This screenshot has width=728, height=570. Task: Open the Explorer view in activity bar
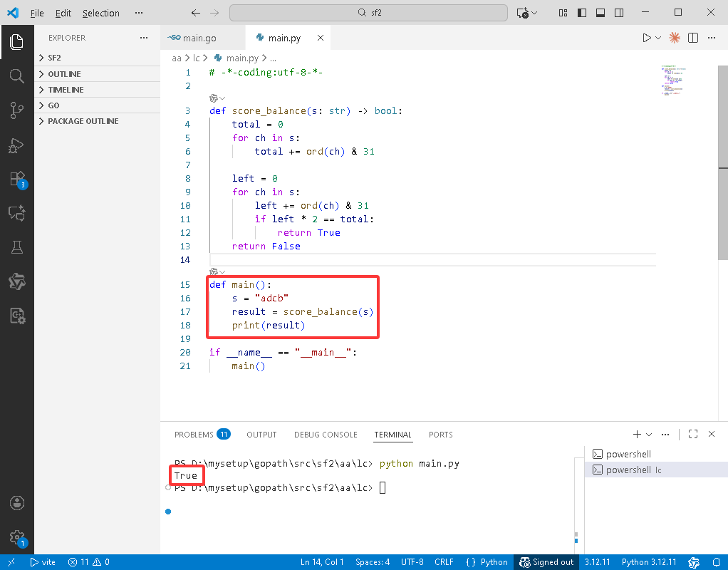coord(16,42)
